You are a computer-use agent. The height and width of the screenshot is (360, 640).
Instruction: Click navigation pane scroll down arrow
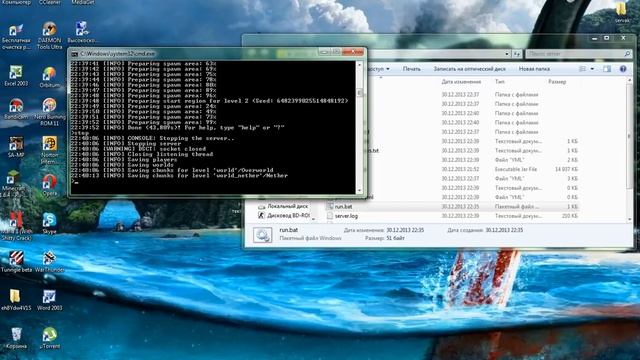pyautogui.click(x=313, y=219)
